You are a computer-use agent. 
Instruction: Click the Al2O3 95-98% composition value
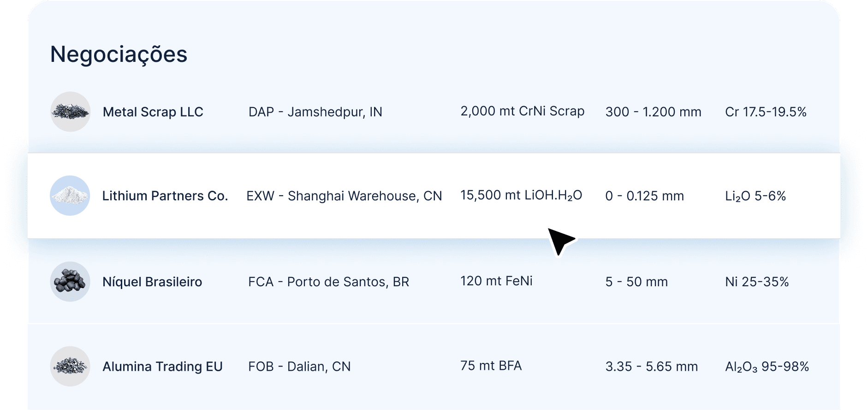767,367
